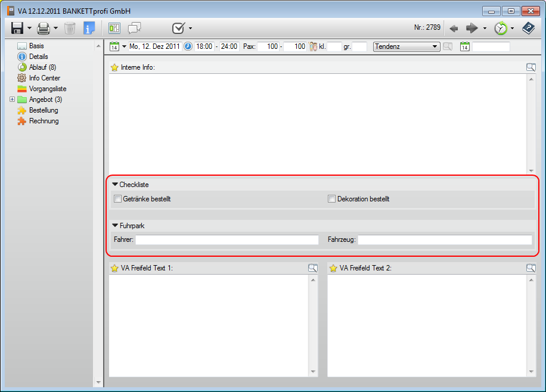The width and height of the screenshot is (546, 392).
Task: Open magnifier for VA Freifeld Text 1
Action: [x=313, y=268]
